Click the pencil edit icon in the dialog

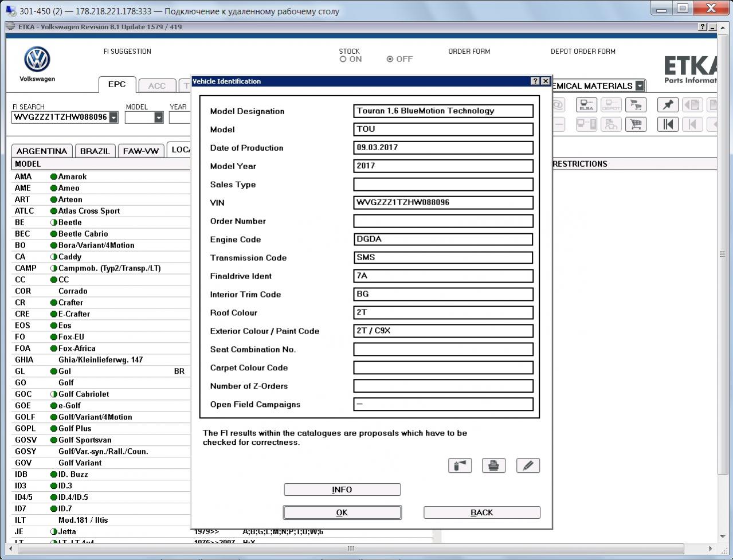click(528, 465)
